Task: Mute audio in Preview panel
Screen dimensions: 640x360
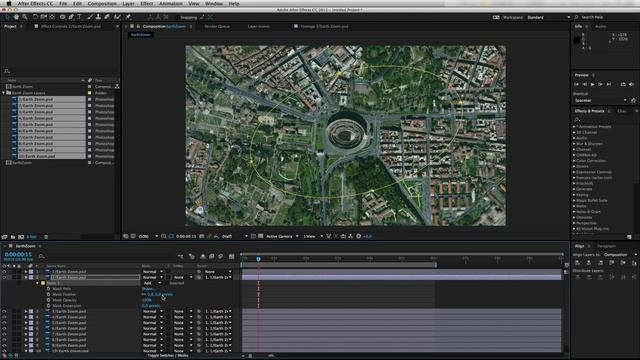Action: (x=631, y=84)
